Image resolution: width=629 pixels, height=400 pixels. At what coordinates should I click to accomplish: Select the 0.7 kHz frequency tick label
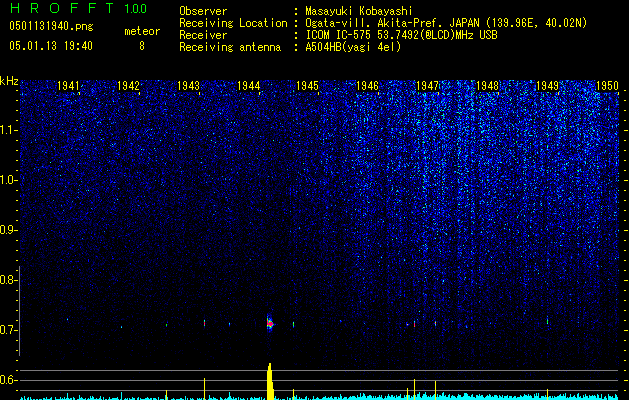8,331
